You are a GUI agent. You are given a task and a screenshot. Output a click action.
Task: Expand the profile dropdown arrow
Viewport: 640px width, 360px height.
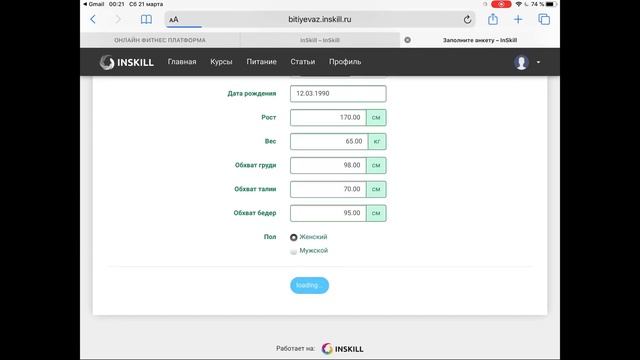(x=538, y=62)
